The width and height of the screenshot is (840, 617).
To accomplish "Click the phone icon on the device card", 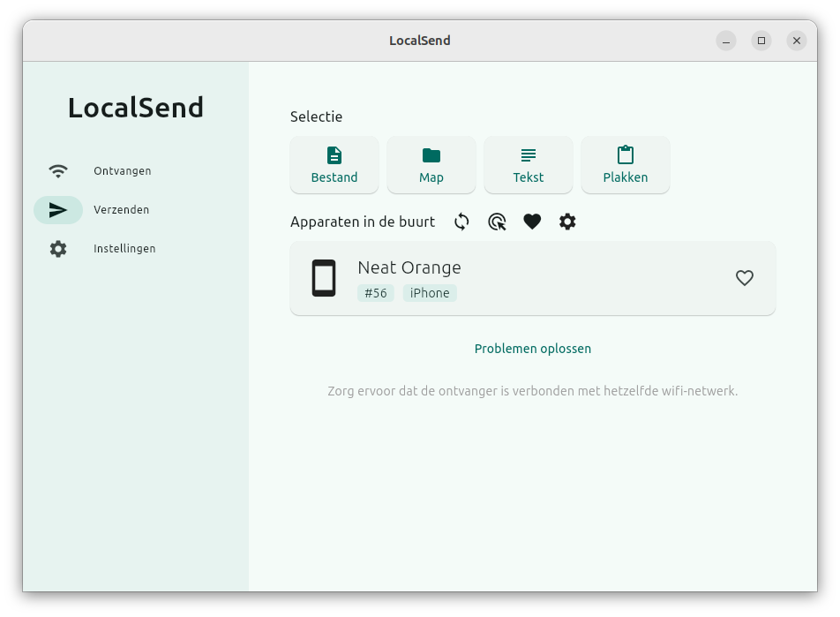I will [x=324, y=278].
